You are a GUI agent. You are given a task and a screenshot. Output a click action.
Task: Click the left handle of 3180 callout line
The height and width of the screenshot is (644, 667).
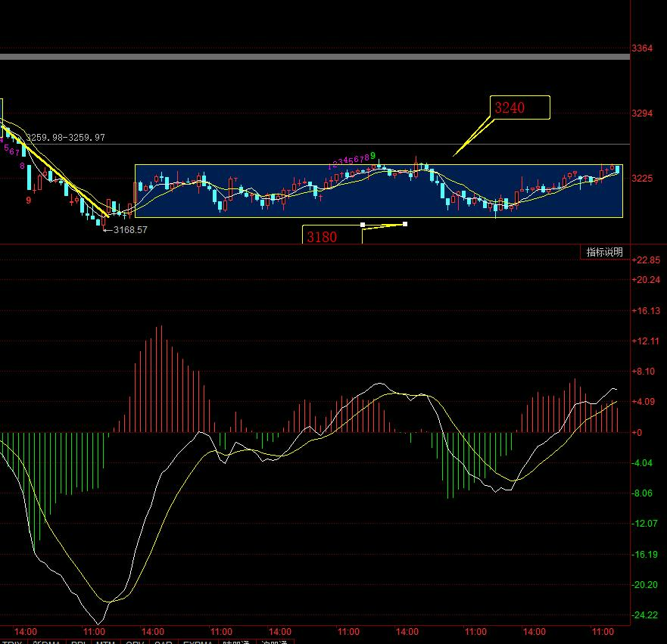click(363, 224)
